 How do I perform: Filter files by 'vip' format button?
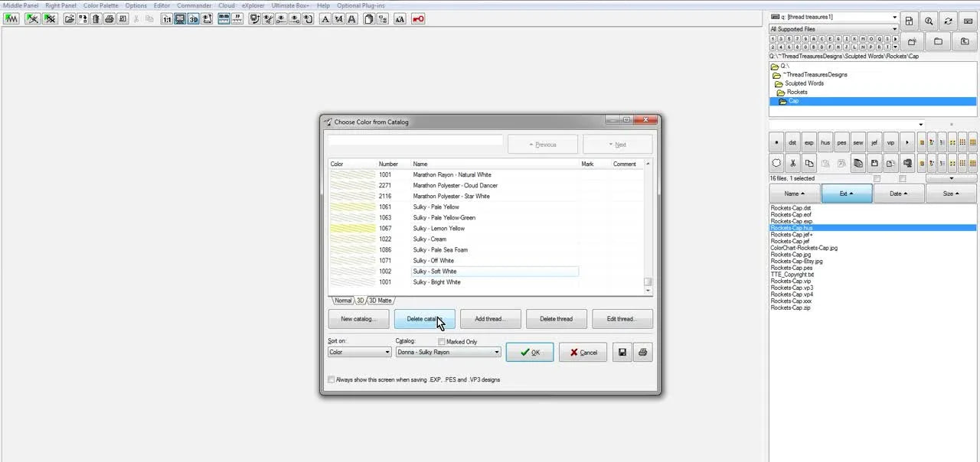click(890, 142)
